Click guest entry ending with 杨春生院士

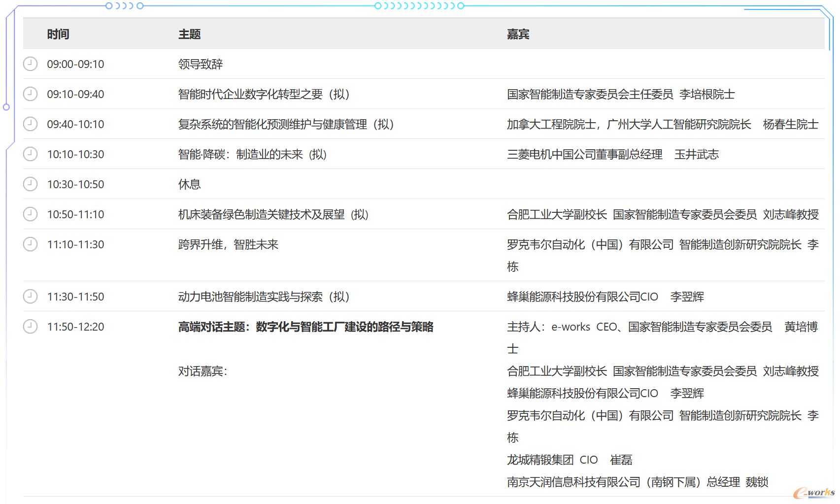click(663, 124)
